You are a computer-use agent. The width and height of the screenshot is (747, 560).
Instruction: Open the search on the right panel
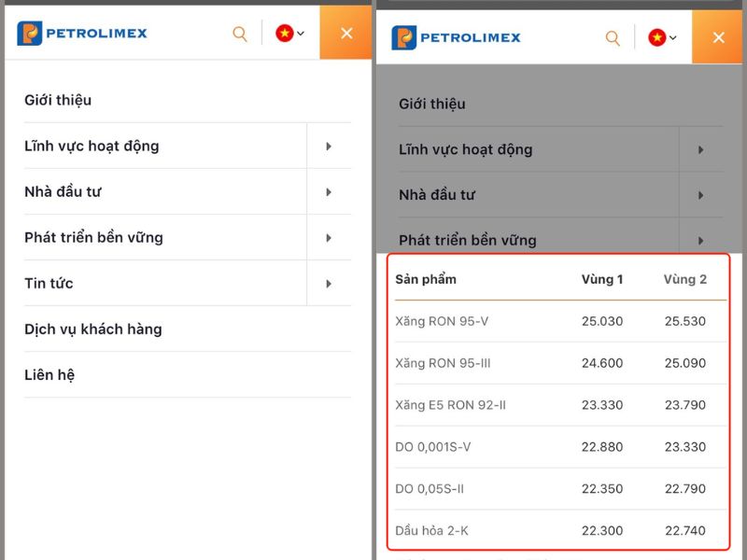tap(613, 37)
